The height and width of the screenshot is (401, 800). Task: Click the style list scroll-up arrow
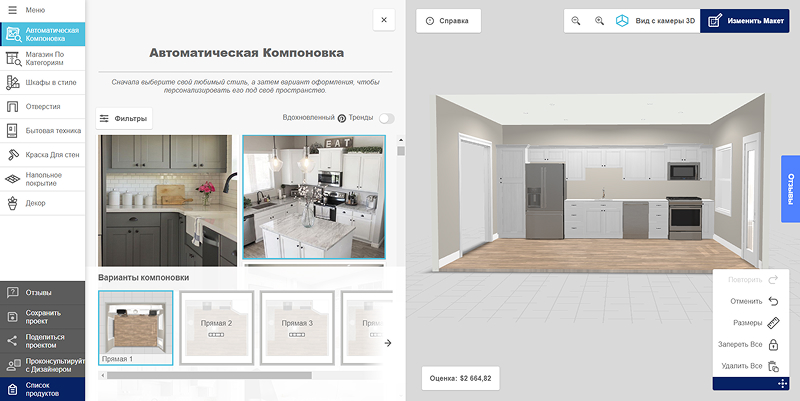tap(401, 140)
